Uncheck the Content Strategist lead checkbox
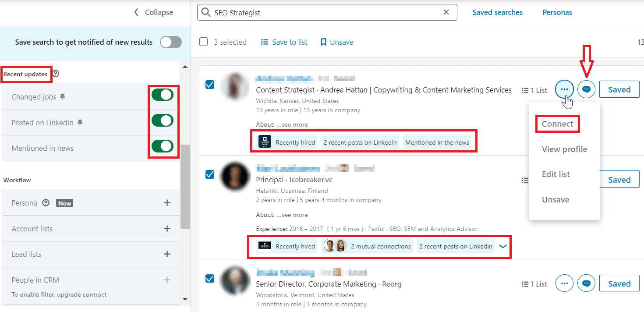644x312 pixels. pyautogui.click(x=210, y=85)
